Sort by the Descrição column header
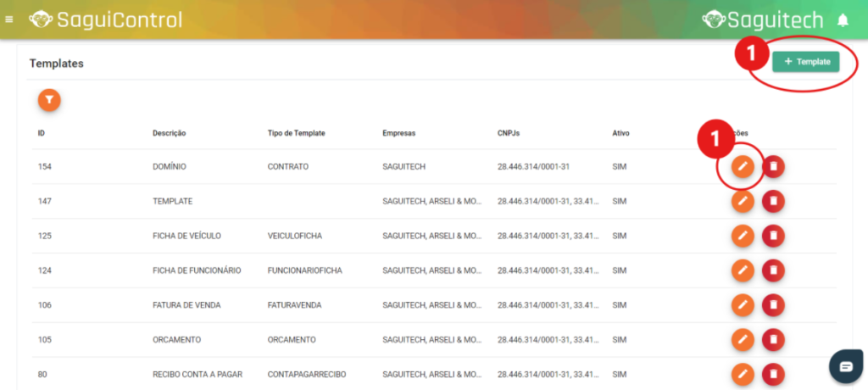The image size is (868, 390). coord(170,133)
